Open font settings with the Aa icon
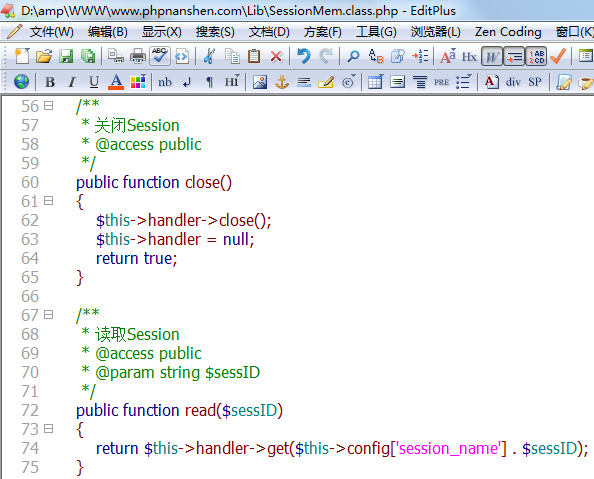Image resolution: width=594 pixels, height=479 pixels. click(447, 56)
